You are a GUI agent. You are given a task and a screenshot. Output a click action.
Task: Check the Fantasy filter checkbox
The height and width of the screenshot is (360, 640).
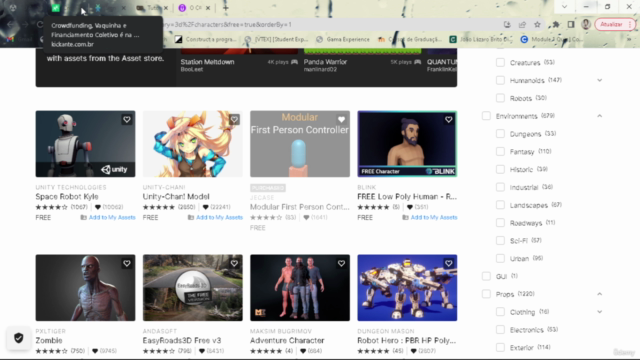coord(500,151)
